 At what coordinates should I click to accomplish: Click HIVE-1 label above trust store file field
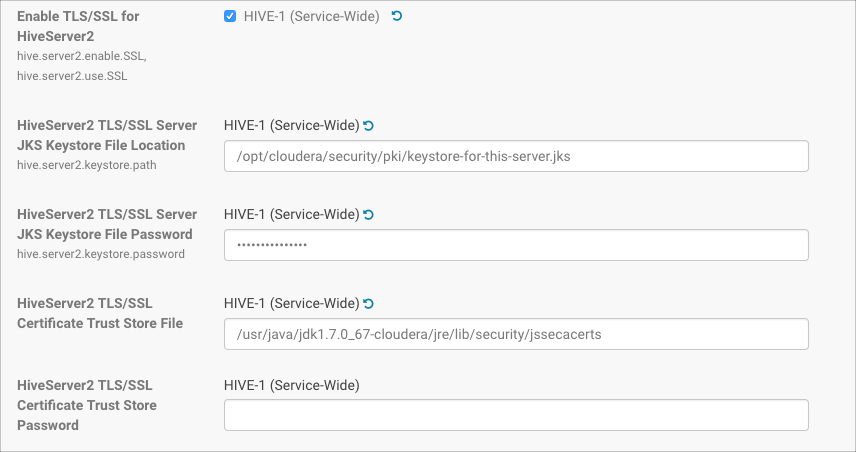(x=291, y=303)
